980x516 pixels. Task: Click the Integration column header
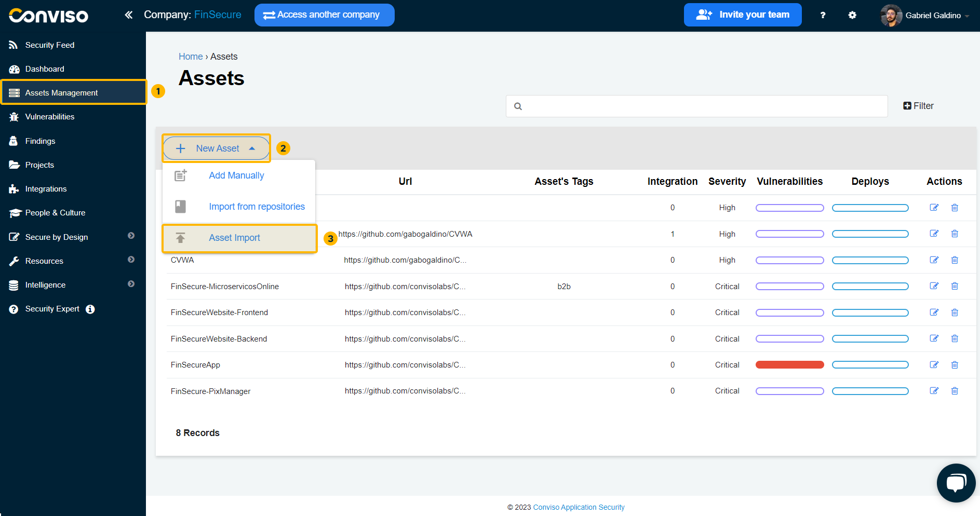coord(672,181)
